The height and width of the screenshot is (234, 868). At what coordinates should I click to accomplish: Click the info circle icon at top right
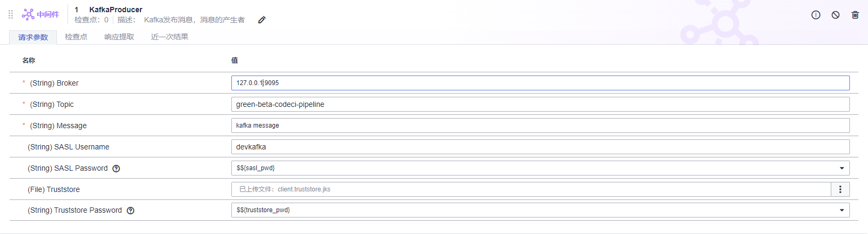click(816, 15)
